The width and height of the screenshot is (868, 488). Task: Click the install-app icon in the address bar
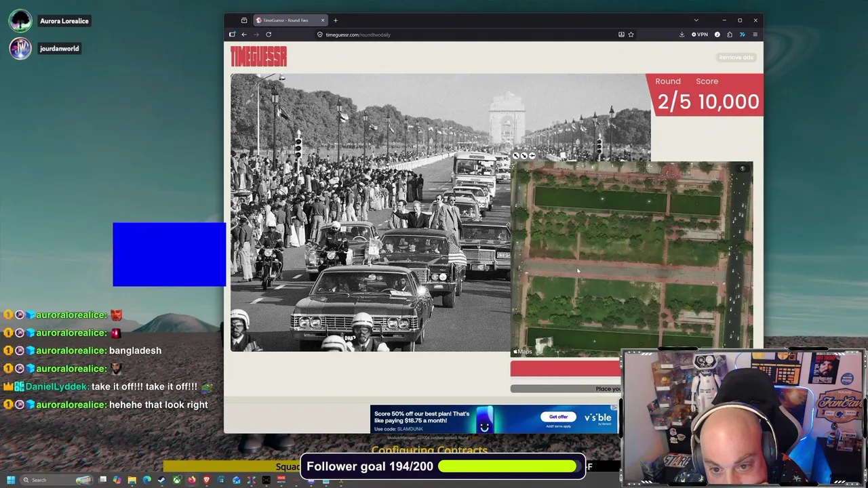[621, 35]
